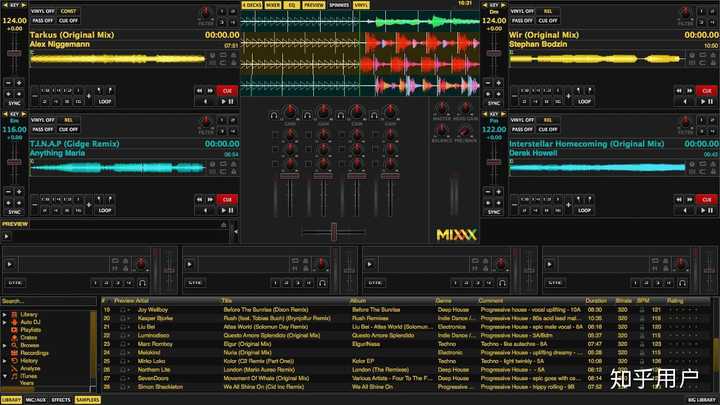
Task: Toggle the headphone button on the first sampler
Action: click(x=142, y=283)
